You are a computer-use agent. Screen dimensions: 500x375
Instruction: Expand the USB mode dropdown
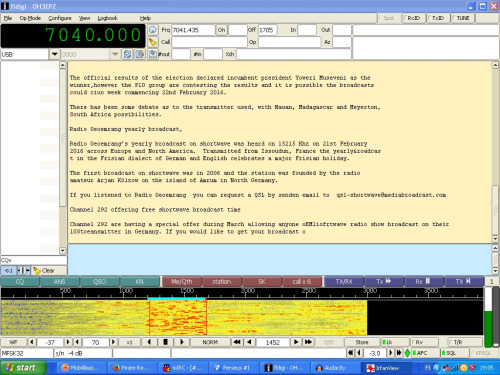click(54, 54)
